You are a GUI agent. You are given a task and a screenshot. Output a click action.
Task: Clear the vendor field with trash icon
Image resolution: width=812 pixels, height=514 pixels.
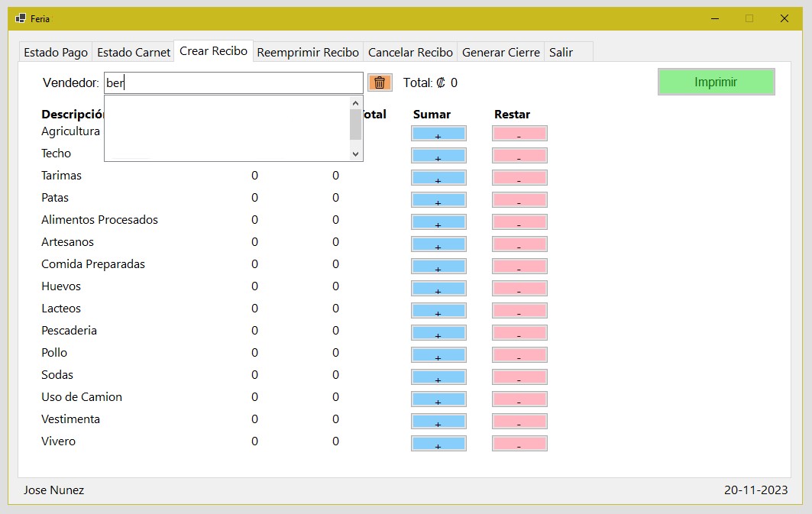380,82
